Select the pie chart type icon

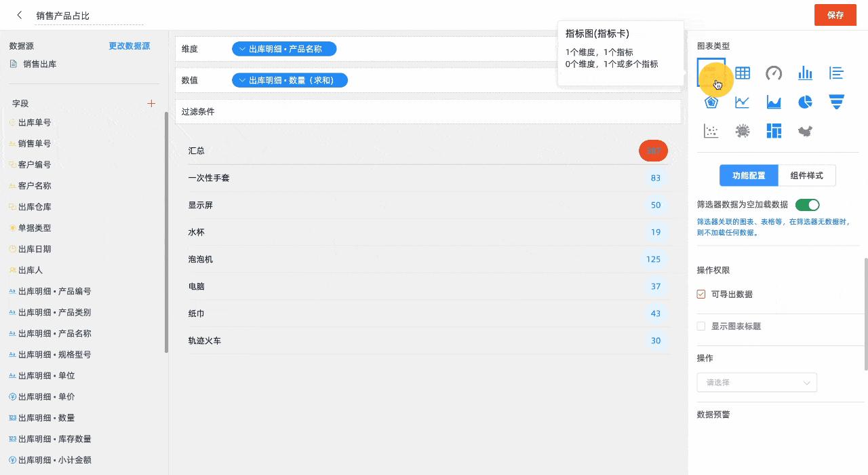coord(805,101)
